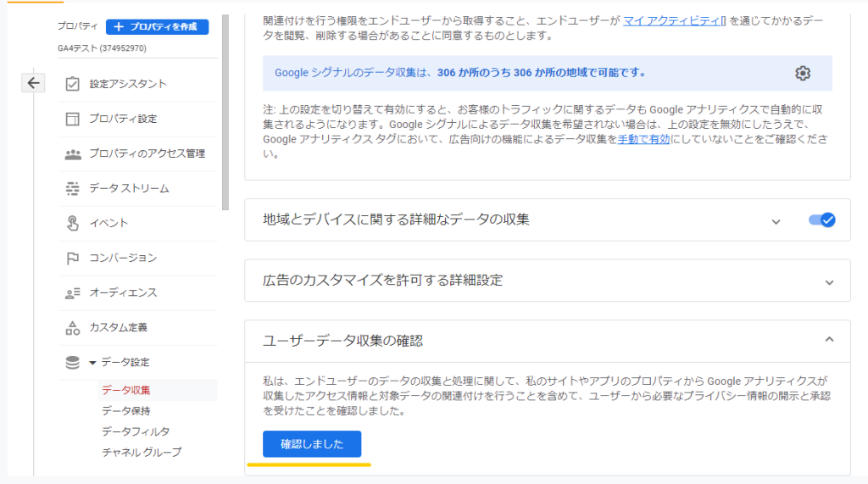868x484 pixels.
Task: Select チャネル グループ submenu item
Action: (x=142, y=452)
